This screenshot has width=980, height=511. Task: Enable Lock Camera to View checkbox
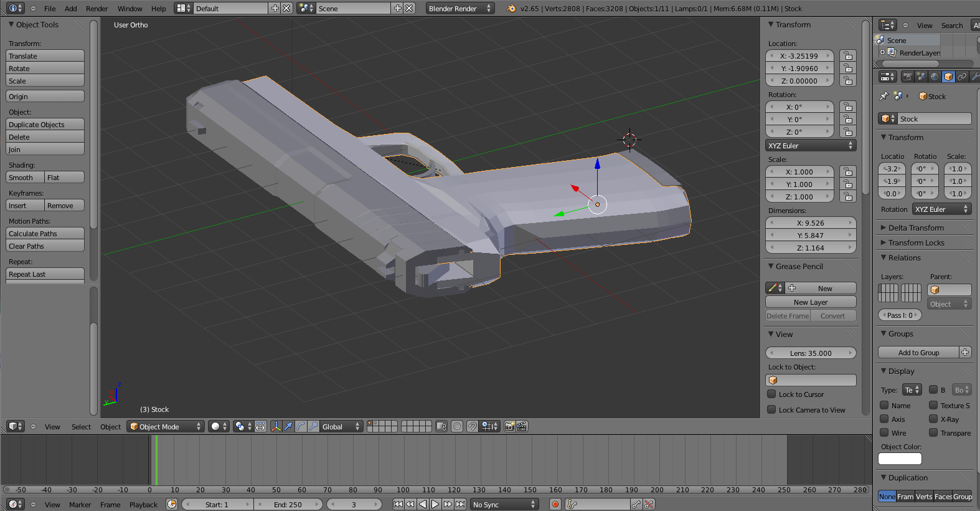(772, 409)
